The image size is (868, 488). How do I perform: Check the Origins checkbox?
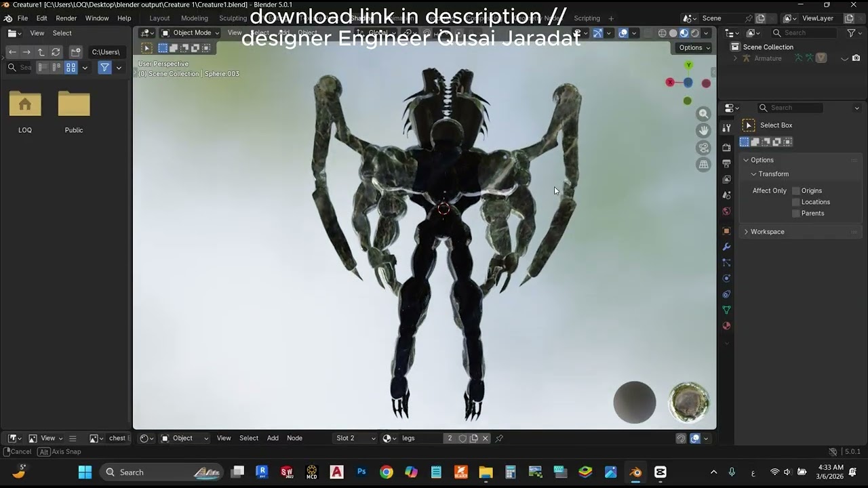[796, 191]
